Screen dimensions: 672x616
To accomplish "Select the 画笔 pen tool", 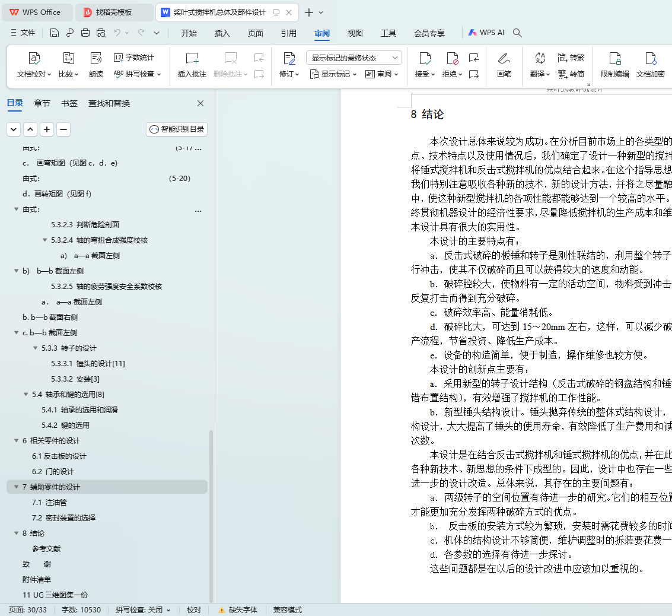I will [x=504, y=65].
